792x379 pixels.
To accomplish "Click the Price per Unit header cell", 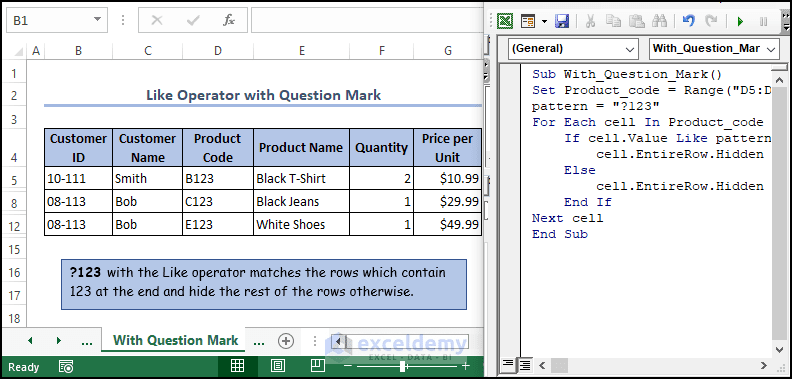I will click(448, 148).
